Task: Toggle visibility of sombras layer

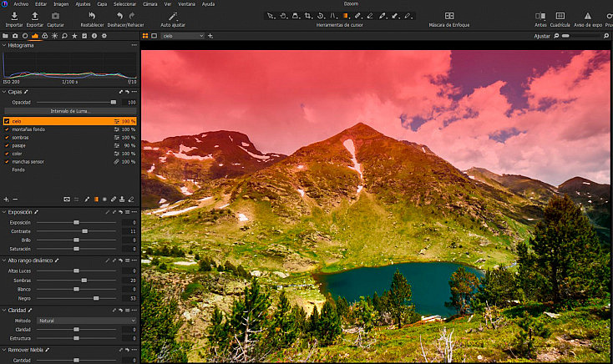Action: tap(7, 138)
